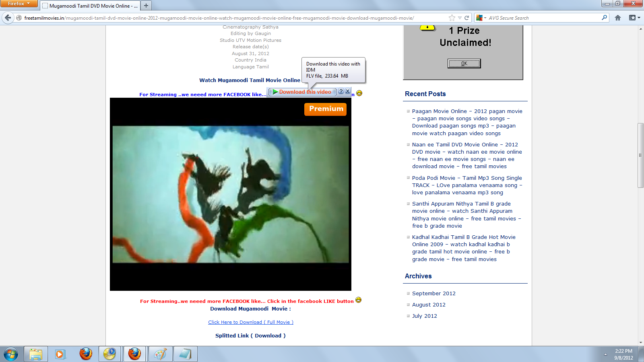Open the Poda Podi Movie post link
Screen dimensions: 644x362
[x=467, y=185]
